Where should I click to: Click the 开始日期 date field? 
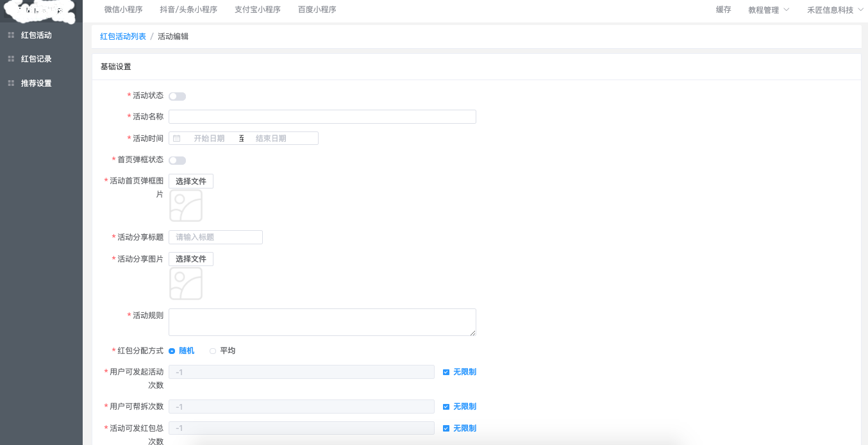(209, 139)
